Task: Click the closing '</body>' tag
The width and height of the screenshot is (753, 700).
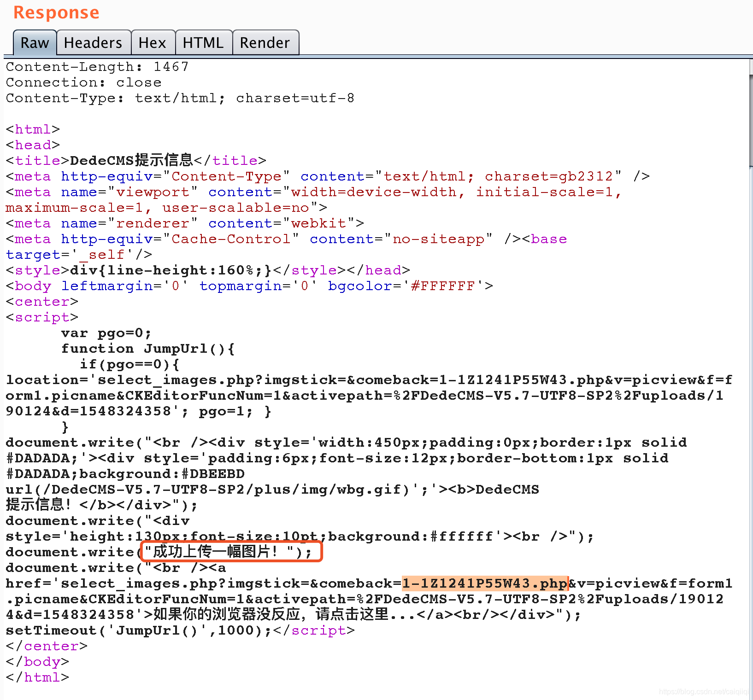Action: tap(37, 662)
